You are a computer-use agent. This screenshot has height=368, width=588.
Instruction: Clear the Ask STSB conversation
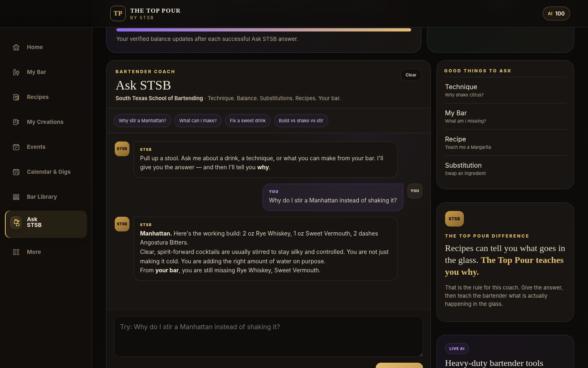(x=411, y=75)
